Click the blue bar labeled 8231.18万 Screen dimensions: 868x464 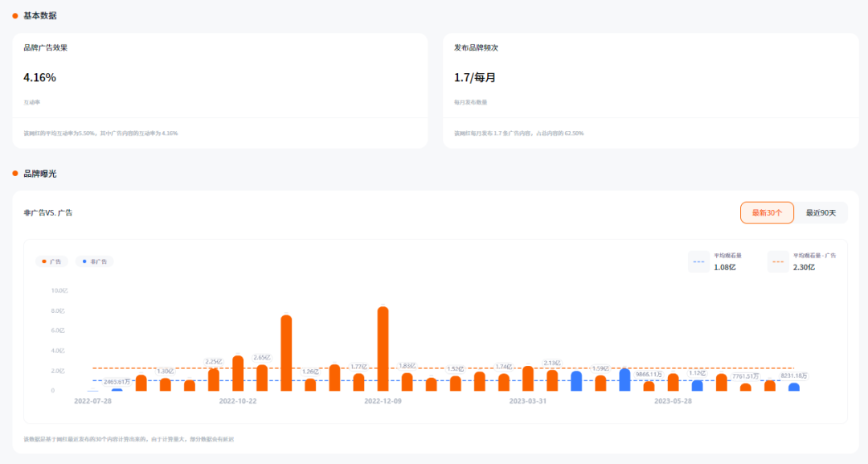point(794,387)
